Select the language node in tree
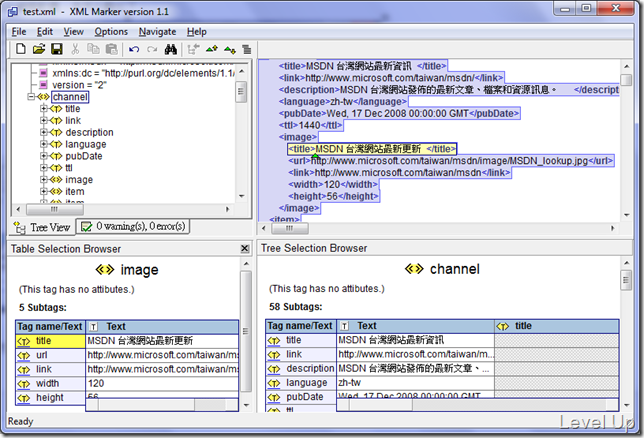 [x=86, y=144]
